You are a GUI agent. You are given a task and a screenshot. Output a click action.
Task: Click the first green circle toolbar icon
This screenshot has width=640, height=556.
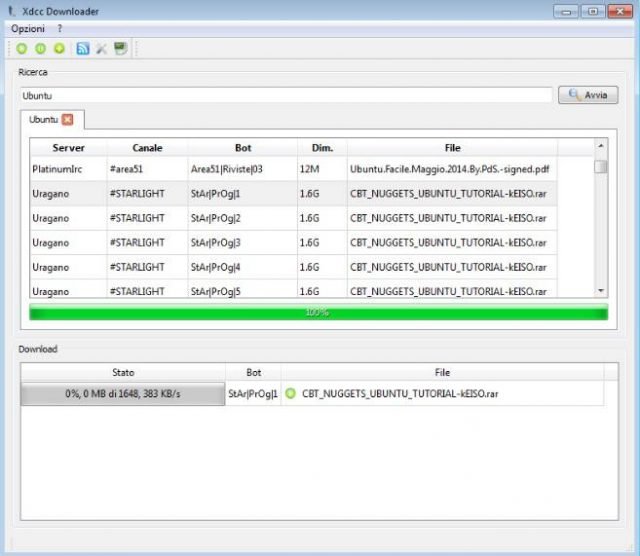[22, 49]
